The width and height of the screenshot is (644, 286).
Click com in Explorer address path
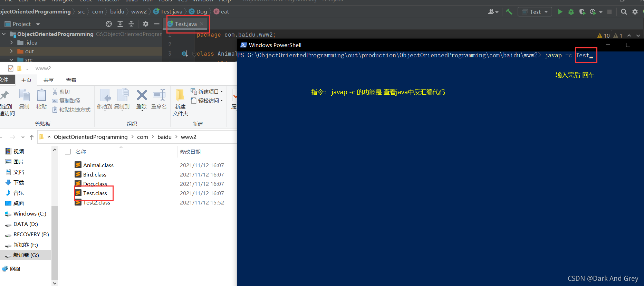(143, 137)
